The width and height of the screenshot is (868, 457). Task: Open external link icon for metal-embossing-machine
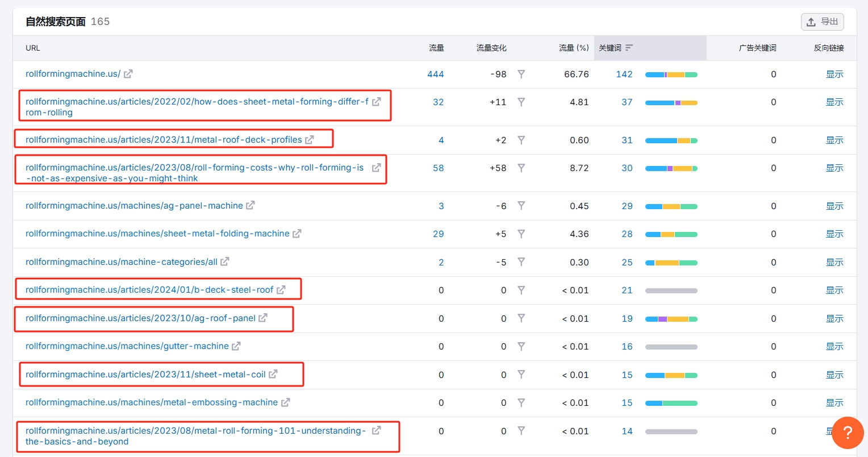(x=286, y=402)
